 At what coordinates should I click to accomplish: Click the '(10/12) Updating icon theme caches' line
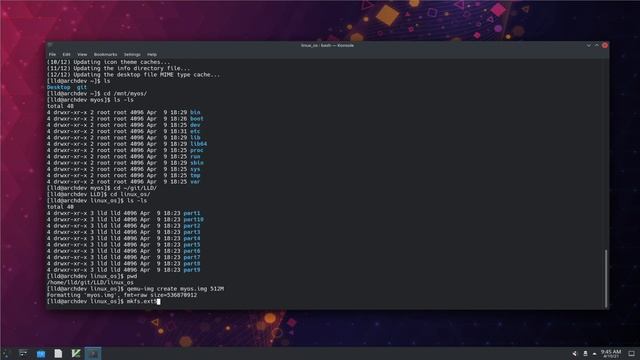point(109,62)
